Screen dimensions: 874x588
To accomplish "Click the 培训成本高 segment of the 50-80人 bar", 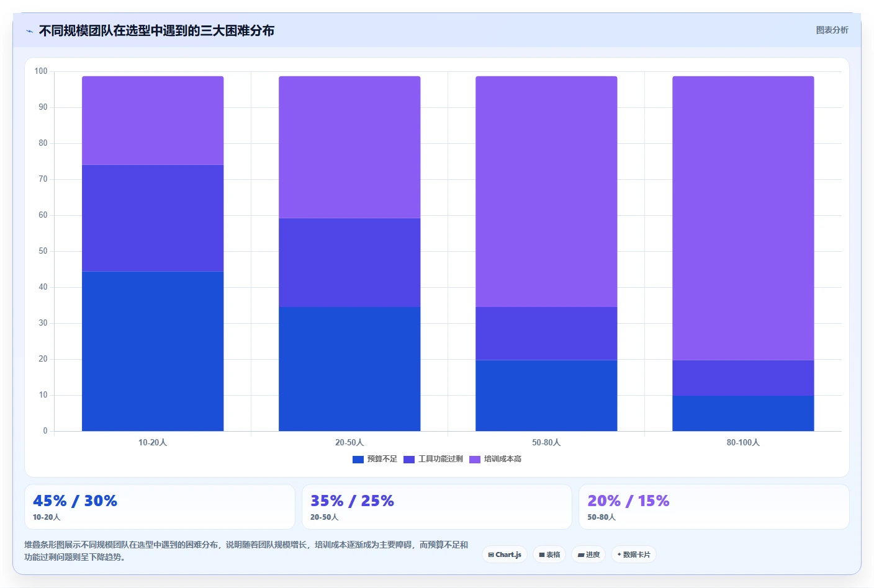I will (546, 192).
